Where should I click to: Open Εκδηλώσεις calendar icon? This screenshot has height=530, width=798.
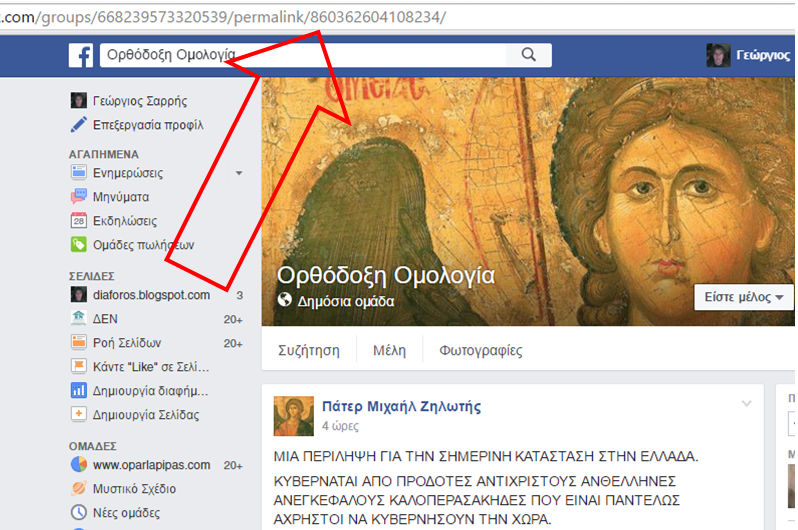pyautogui.click(x=78, y=221)
